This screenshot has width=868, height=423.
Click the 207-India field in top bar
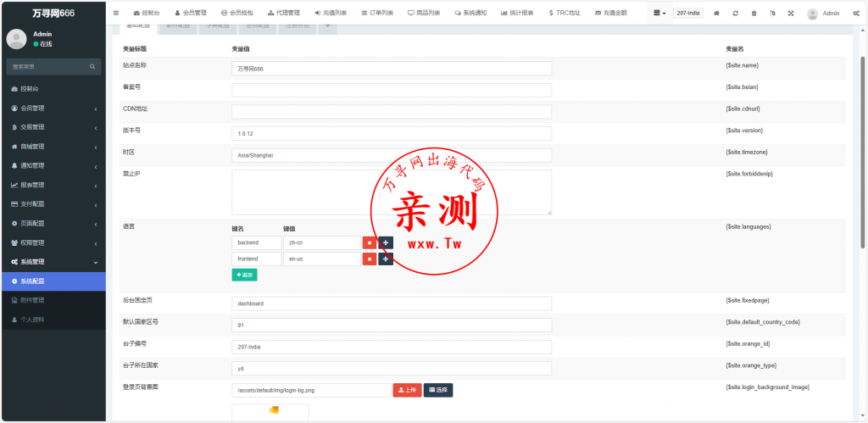688,14
